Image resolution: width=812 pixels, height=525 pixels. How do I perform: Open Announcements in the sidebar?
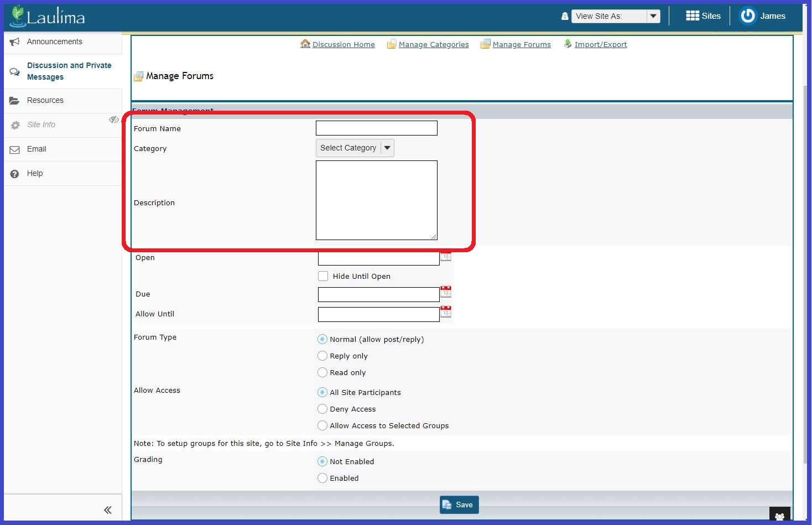(54, 41)
